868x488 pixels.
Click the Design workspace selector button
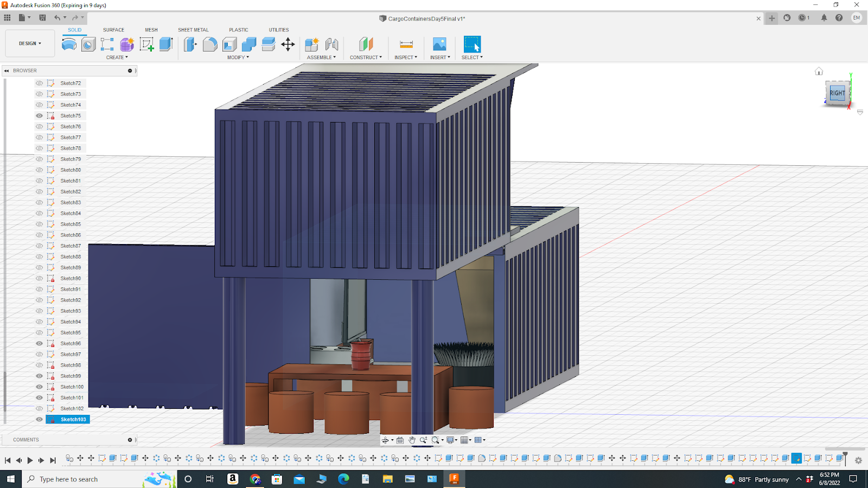tap(29, 43)
